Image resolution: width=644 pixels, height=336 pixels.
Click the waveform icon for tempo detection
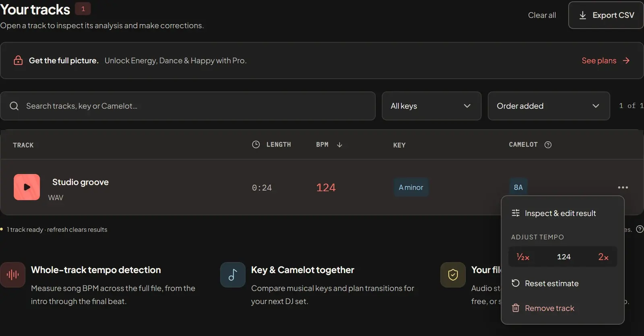point(12,275)
